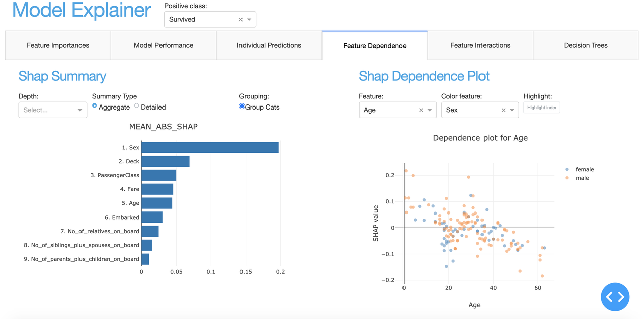Switch to the Feature Importances tab
644x319 pixels.
pos(57,45)
